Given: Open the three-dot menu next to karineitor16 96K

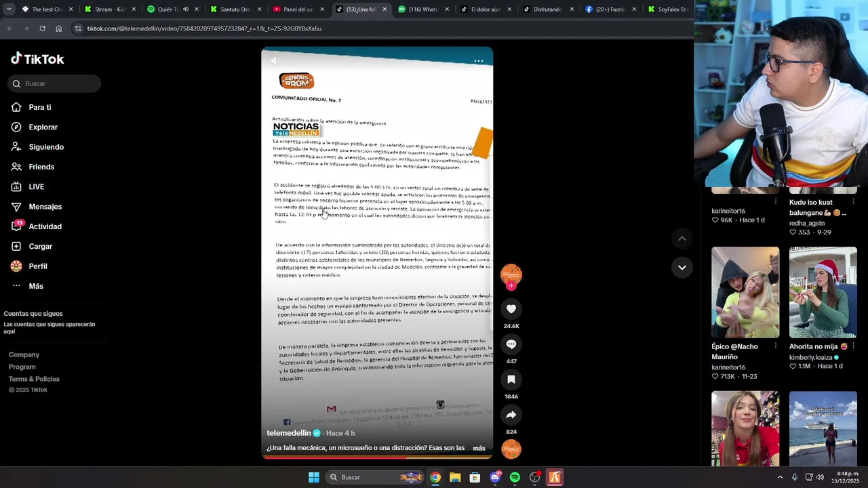Looking at the screenshot, I should [x=776, y=201].
